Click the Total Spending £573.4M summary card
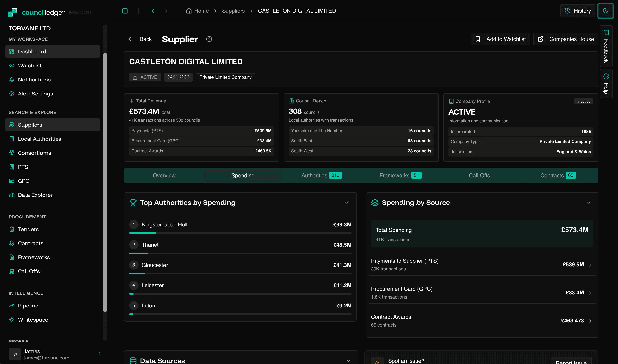618x364 pixels. (x=482, y=233)
